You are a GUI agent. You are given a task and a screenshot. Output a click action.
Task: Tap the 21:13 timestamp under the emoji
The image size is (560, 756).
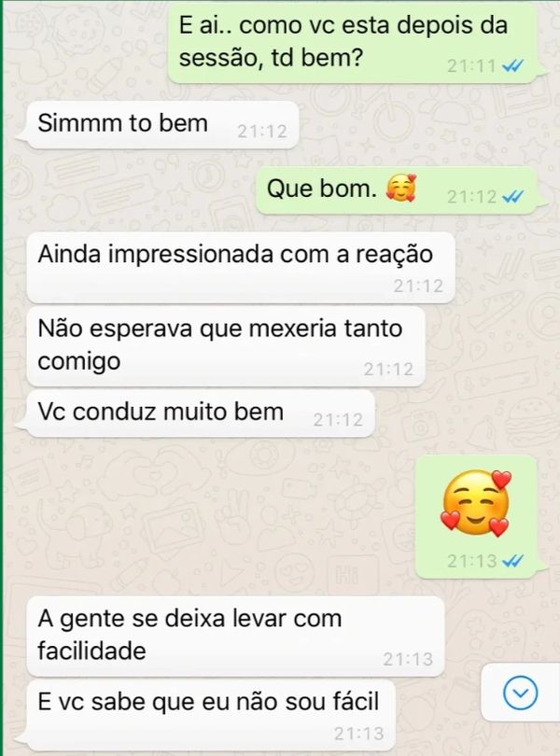pyautogui.click(x=471, y=561)
